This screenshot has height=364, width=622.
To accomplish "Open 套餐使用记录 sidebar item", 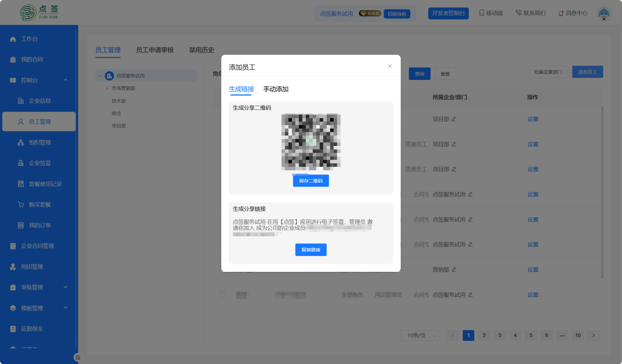I will [x=39, y=184].
